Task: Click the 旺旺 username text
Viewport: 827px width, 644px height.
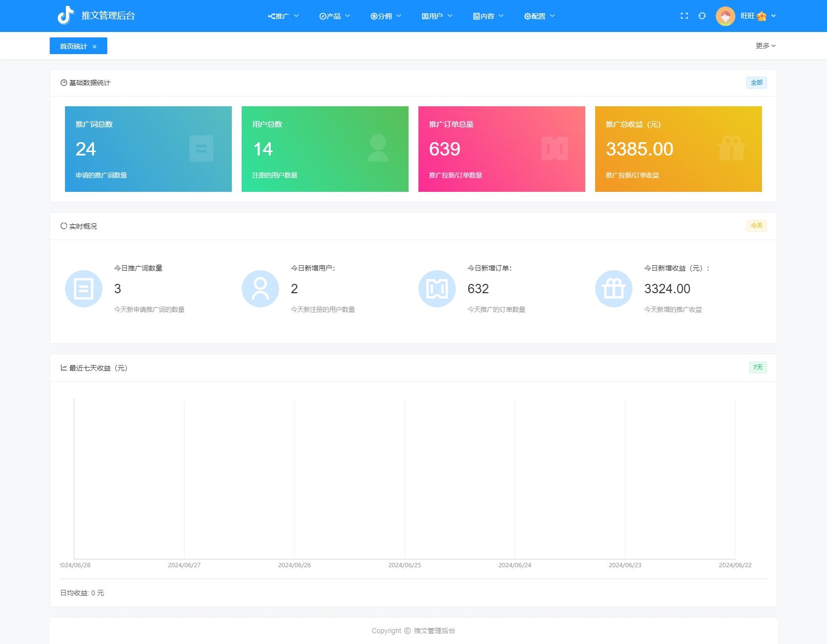Action: click(747, 16)
